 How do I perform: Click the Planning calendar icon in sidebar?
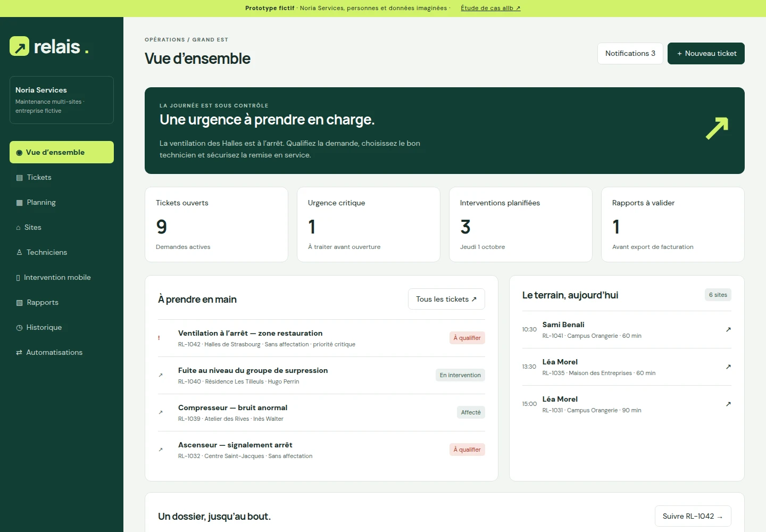[x=19, y=203]
